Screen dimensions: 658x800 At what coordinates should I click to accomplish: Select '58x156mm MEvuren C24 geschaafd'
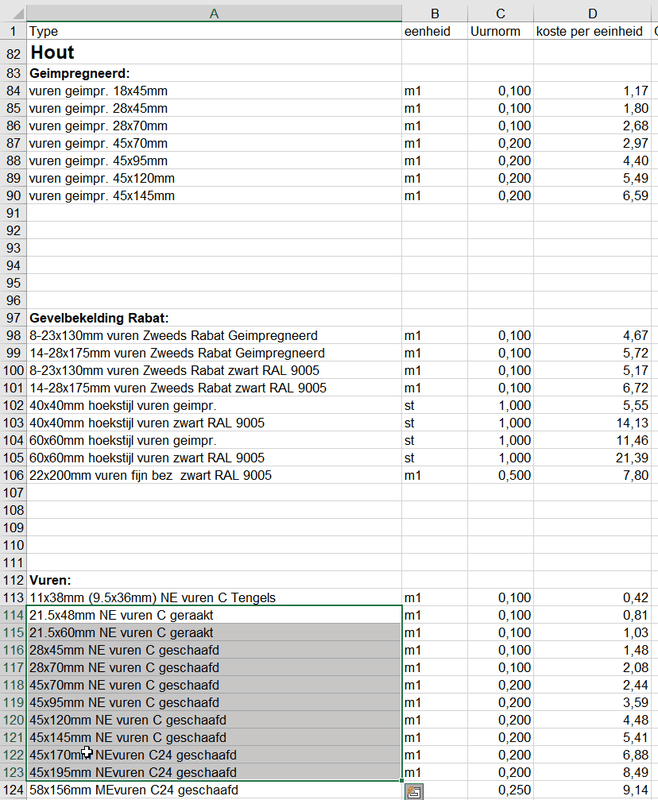point(214,790)
